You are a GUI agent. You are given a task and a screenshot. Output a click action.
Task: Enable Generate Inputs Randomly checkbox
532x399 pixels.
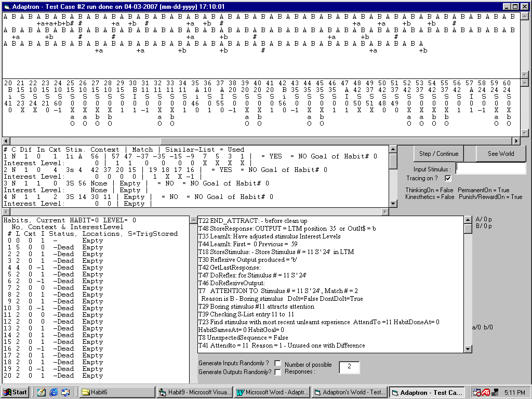coord(277,363)
